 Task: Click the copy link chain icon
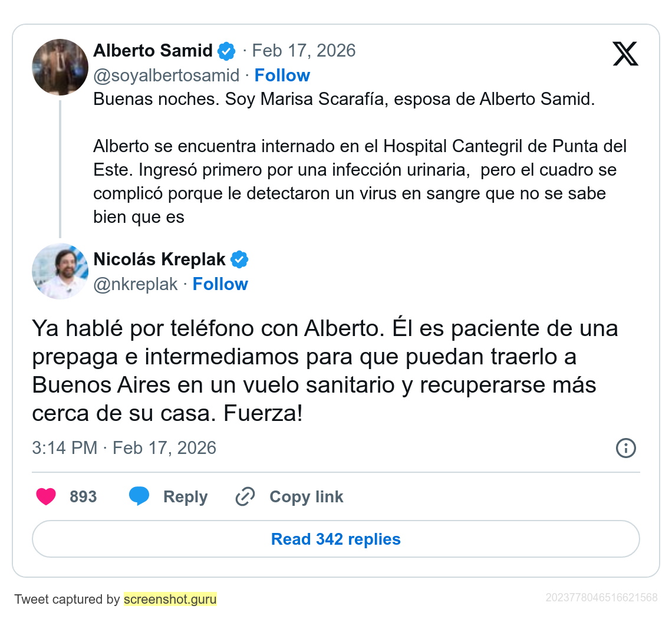click(245, 496)
